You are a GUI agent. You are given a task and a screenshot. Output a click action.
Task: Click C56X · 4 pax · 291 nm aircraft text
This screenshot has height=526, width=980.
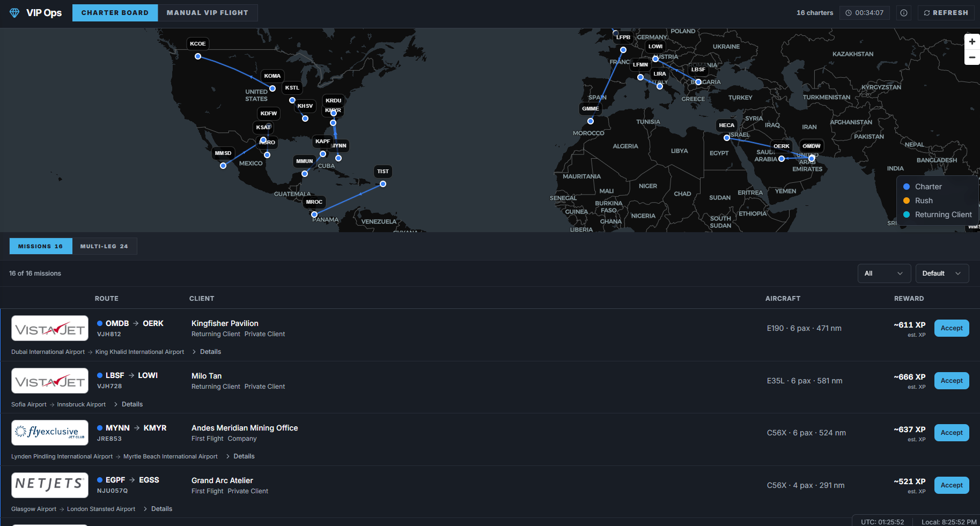(806, 485)
